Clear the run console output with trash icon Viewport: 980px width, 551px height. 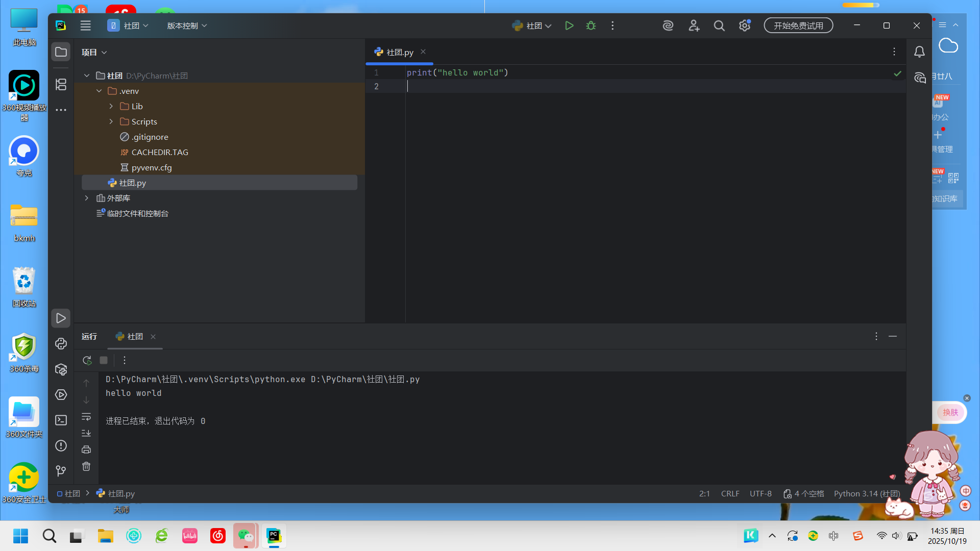pyautogui.click(x=86, y=466)
